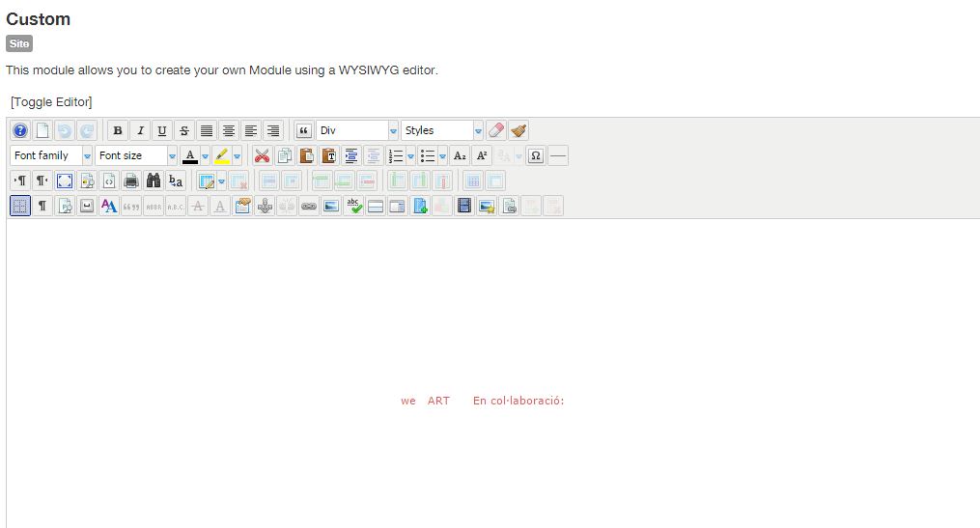This screenshot has height=528, width=980.
Task: Toggle invisible characters pilcrow
Action: tap(42, 207)
